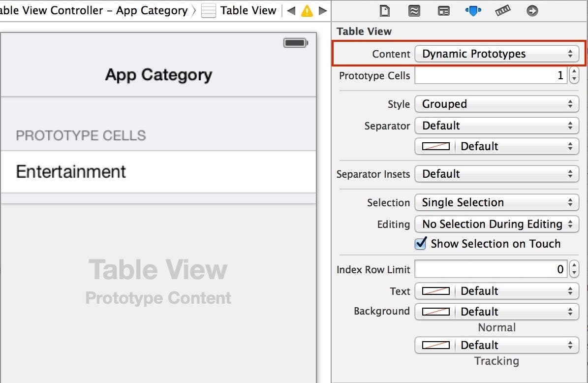Click the yellow warning triangle icon
This screenshot has height=383, width=588.
(307, 11)
